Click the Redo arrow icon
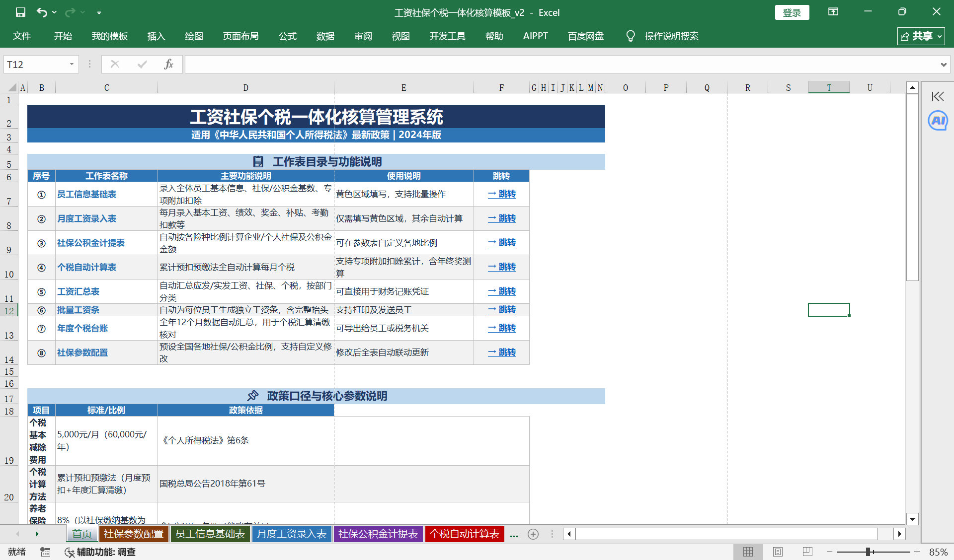The image size is (954, 560). [70, 12]
